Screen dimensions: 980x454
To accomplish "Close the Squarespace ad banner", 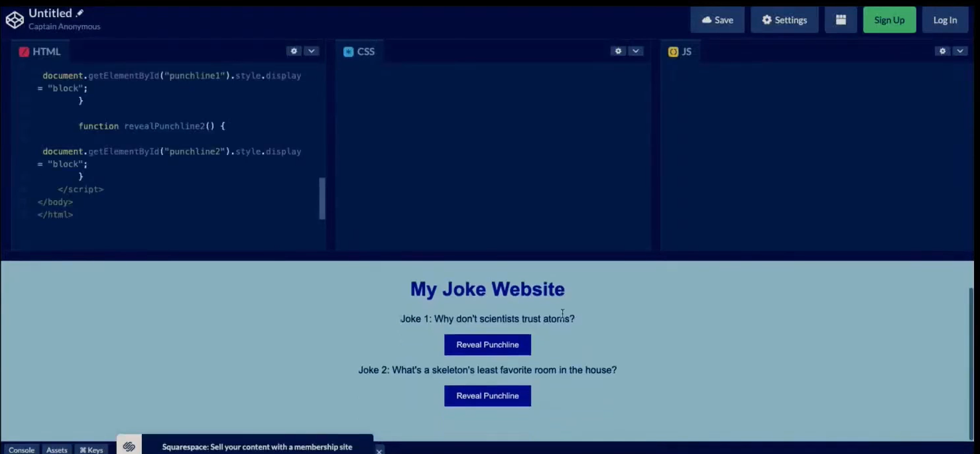I will tap(379, 451).
